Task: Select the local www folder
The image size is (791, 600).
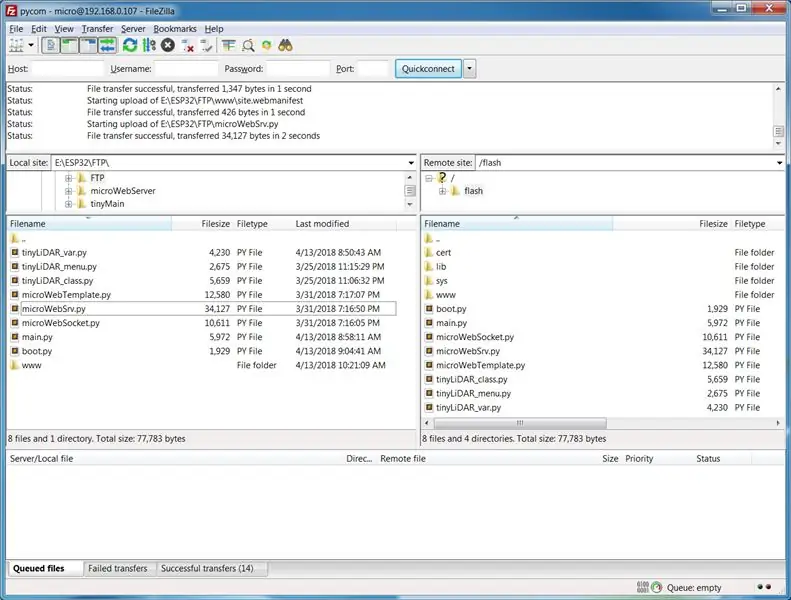Action: 201,365
